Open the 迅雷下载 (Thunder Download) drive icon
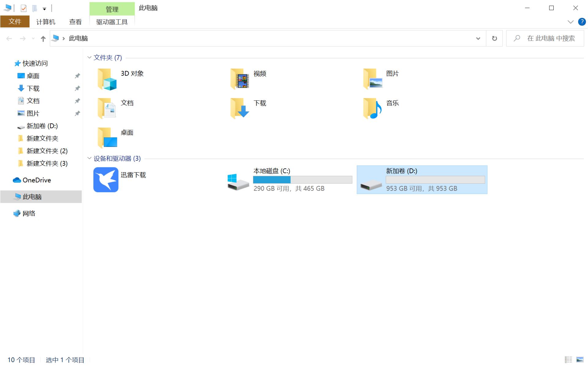Viewport: 588px width, 366px height. point(106,180)
